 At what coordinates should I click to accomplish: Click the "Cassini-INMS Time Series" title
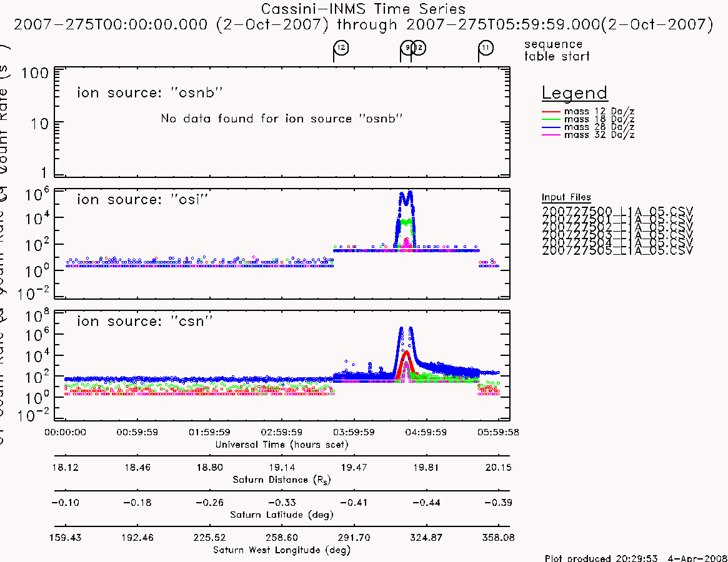(363, 9)
